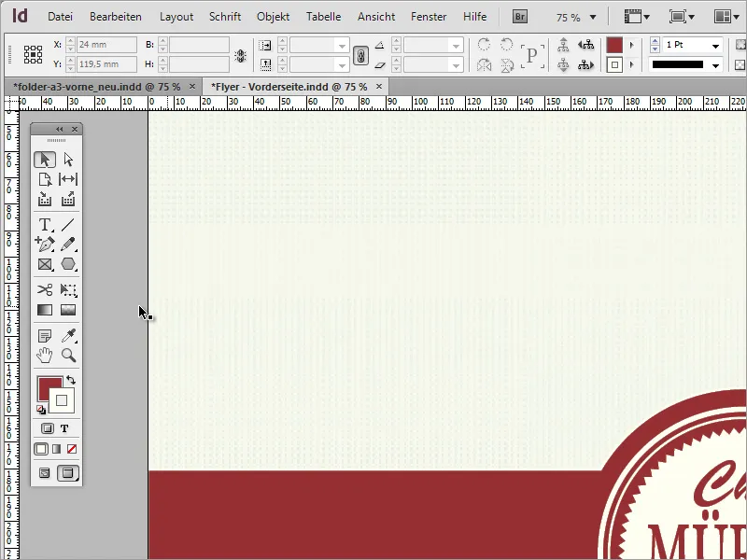This screenshot has height=560, width=747.
Task: Click the X position field 24 mm
Action: click(106, 45)
